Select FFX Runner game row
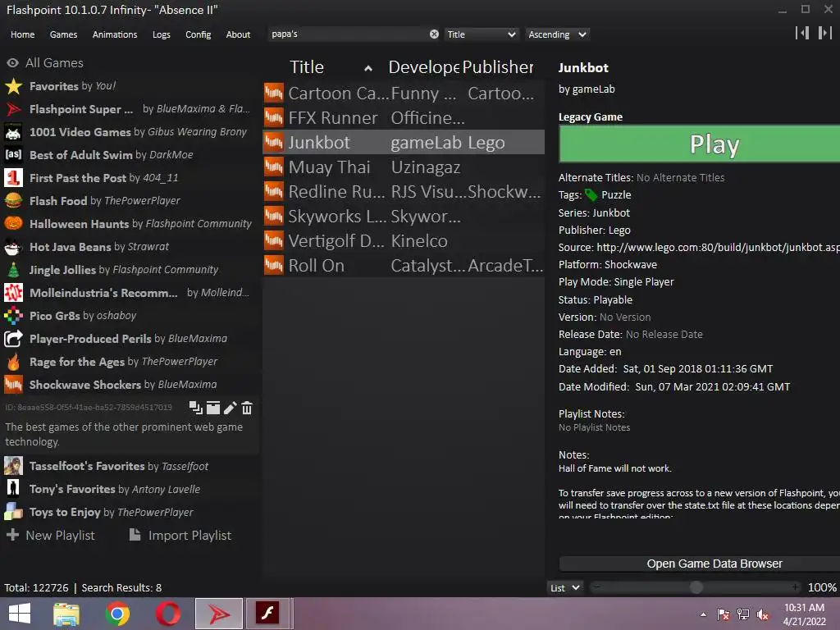The height and width of the screenshot is (630, 840). pyautogui.click(x=404, y=118)
